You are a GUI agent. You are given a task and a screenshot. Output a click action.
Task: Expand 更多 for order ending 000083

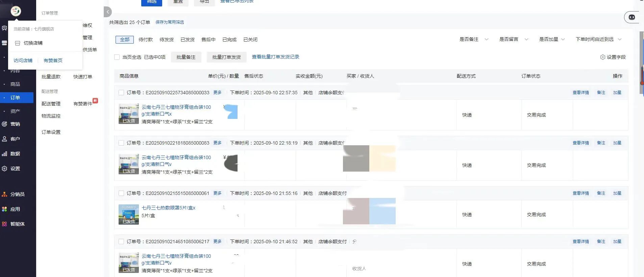click(217, 143)
